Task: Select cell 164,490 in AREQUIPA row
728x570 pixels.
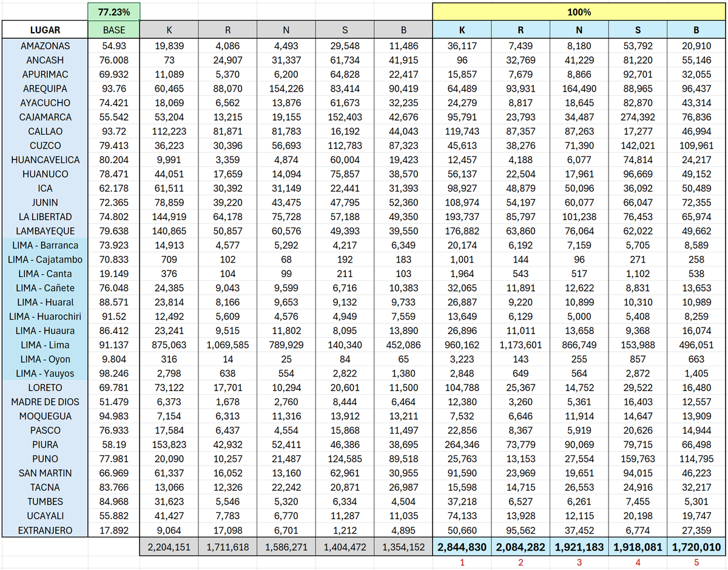Action: [579, 89]
